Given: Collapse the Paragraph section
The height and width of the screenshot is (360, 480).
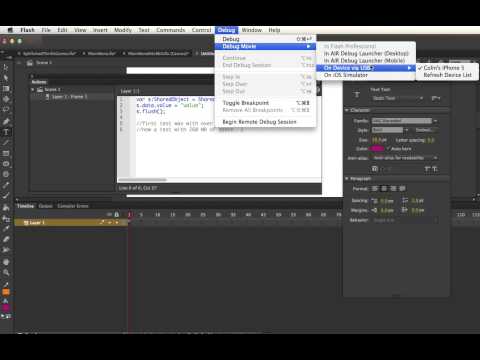Looking at the screenshot, I should (347, 179).
